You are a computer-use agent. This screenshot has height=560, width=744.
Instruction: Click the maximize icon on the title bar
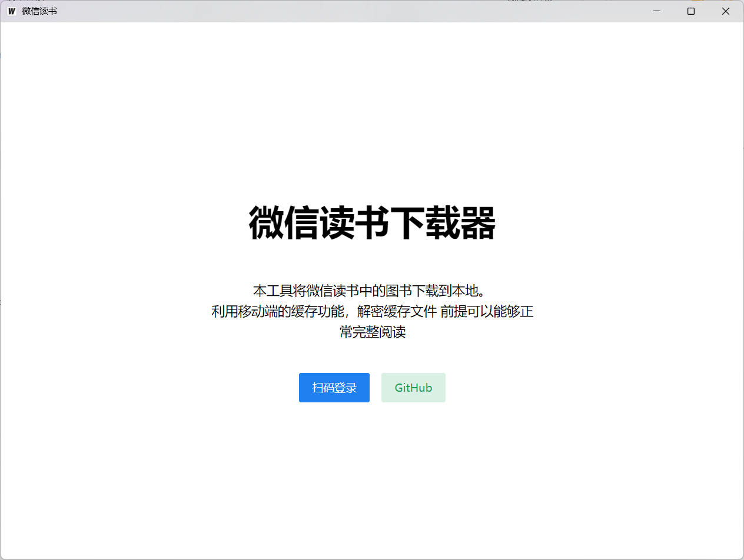click(x=691, y=11)
